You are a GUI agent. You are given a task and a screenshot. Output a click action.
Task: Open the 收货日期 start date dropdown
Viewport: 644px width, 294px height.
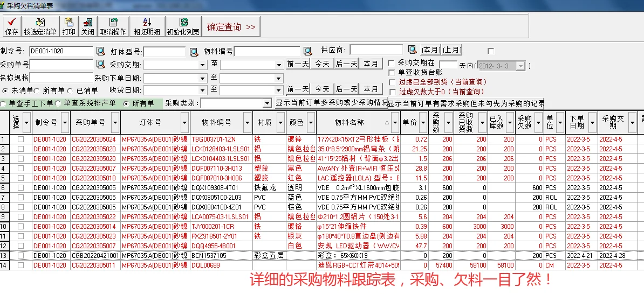202,90
